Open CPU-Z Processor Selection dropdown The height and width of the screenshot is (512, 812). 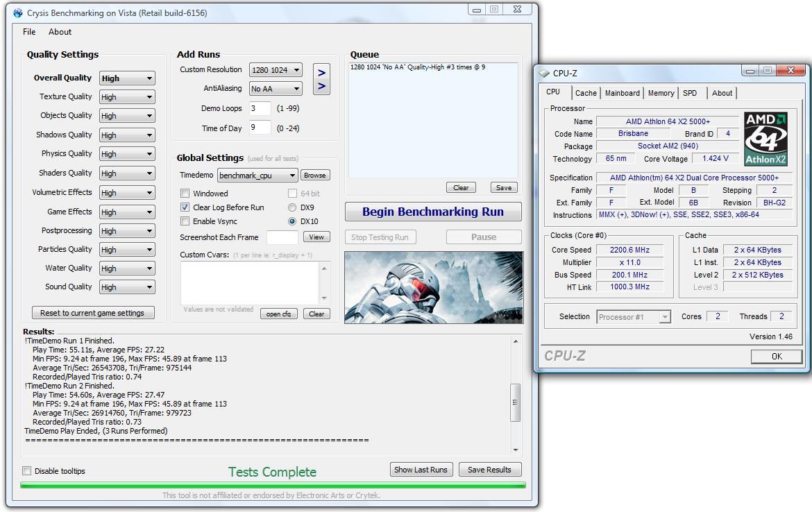(x=634, y=317)
